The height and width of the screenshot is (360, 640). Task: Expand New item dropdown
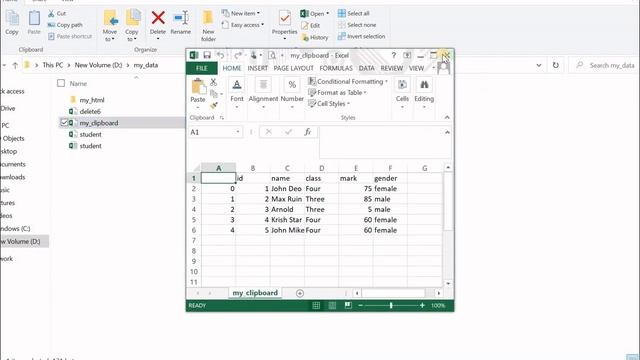pos(241,13)
